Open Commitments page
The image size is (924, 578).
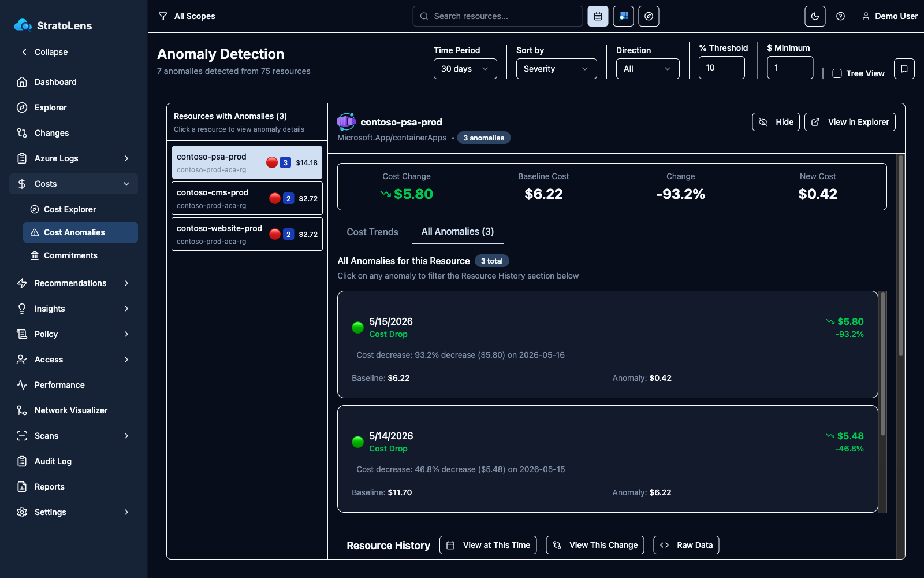80,255
